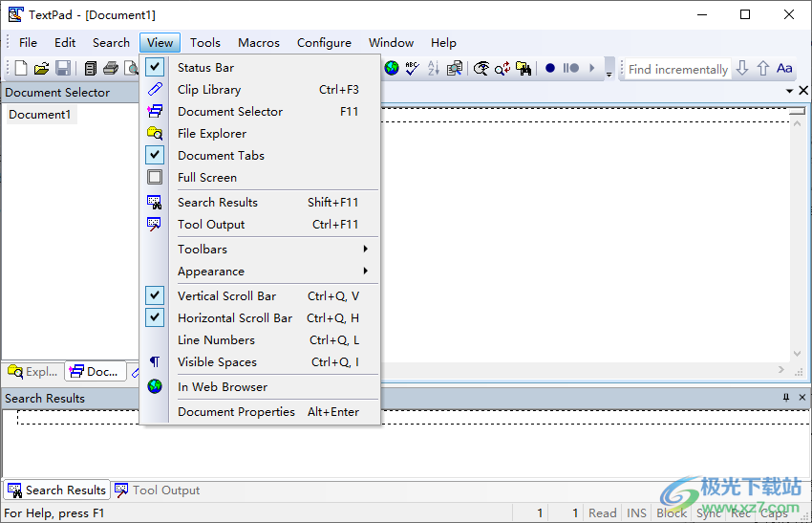Open the Search menu
The height and width of the screenshot is (523, 812).
pyautogui.click(x=111, y=42)
